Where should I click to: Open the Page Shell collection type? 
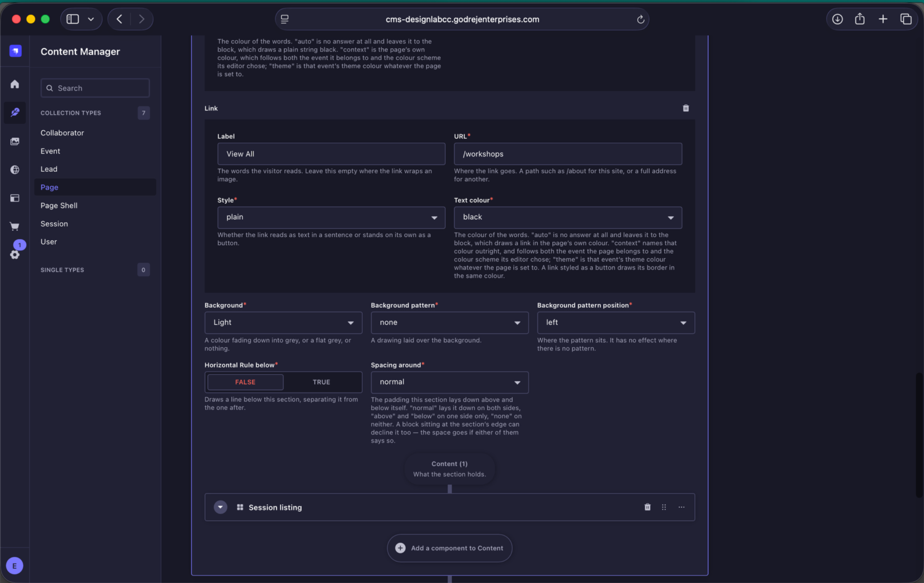(x=59, y=205)
